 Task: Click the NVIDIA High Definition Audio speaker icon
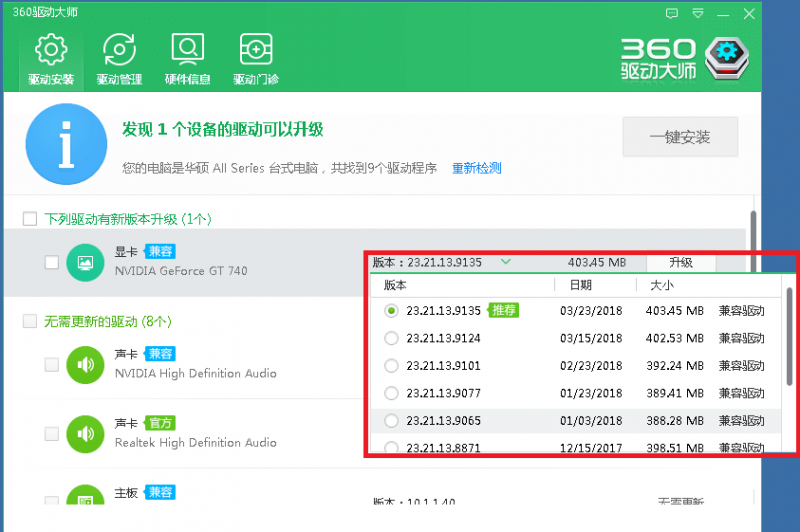(85, 365)
